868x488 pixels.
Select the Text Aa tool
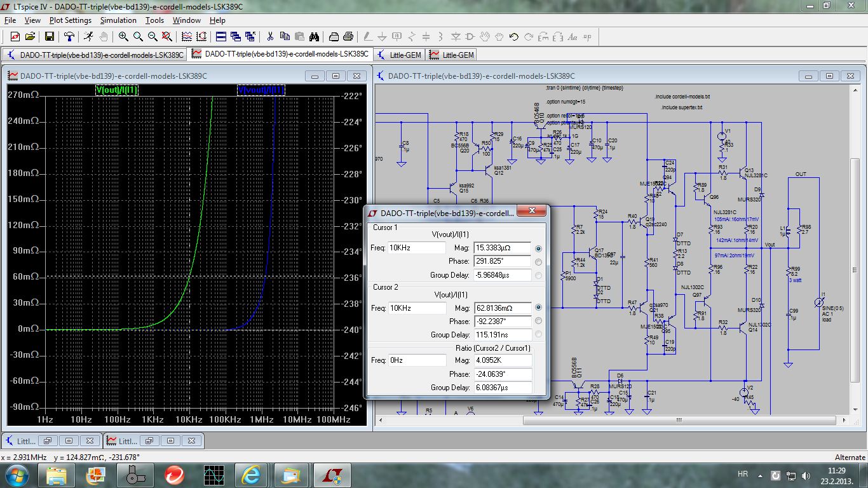pyautogui.click(x=573, y=36)
